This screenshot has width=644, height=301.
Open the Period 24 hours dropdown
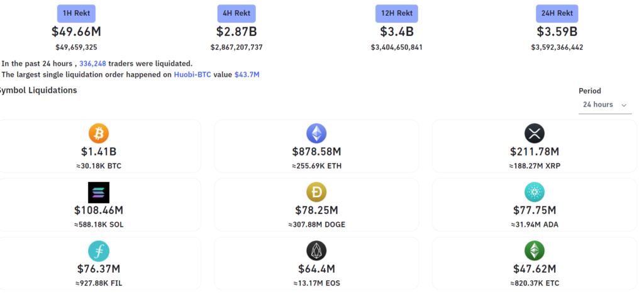[604, 105]
